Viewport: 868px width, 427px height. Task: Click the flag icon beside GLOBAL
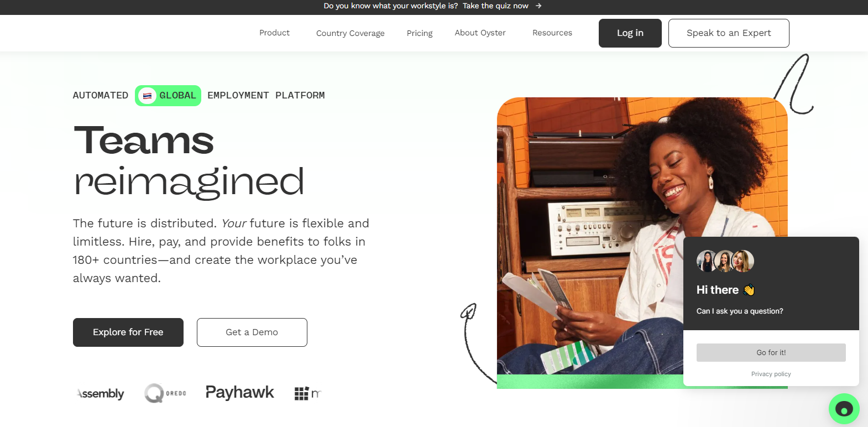pos(147,96)
